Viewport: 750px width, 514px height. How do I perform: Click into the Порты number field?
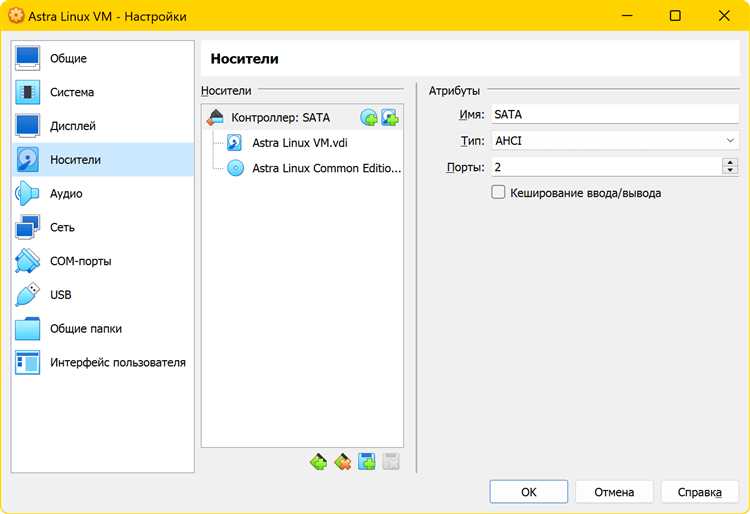tap(606, 167)
